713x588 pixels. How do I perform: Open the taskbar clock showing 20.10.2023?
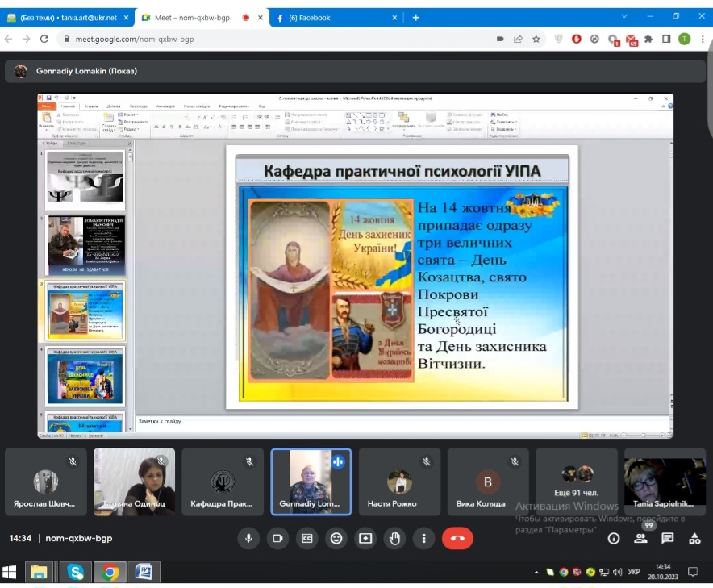pos(662,572)
